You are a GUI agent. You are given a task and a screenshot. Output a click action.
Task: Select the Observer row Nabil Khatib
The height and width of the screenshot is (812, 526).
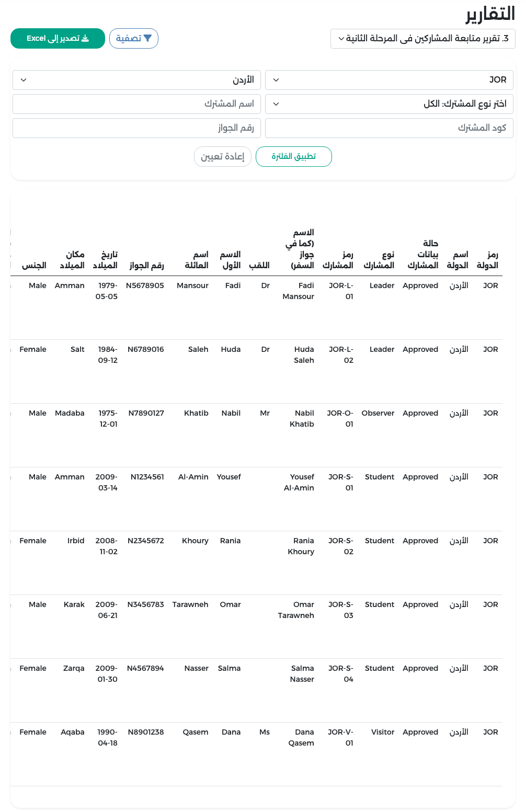[256, 436]
